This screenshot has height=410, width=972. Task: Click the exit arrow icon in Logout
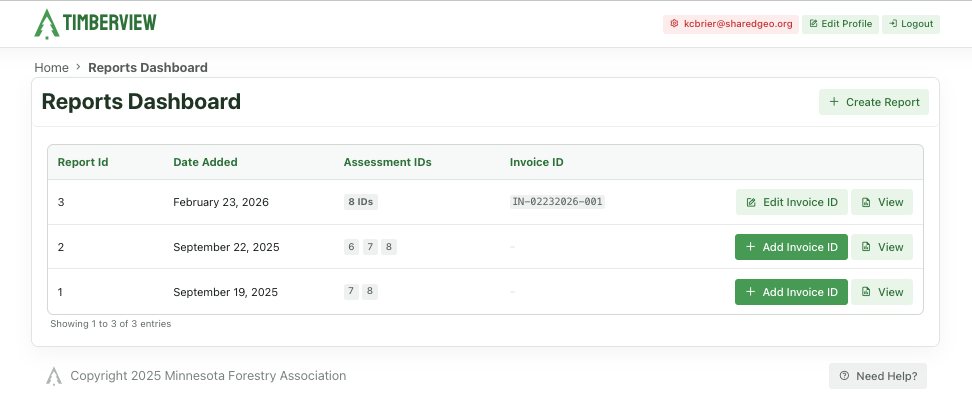click(893, 24)
